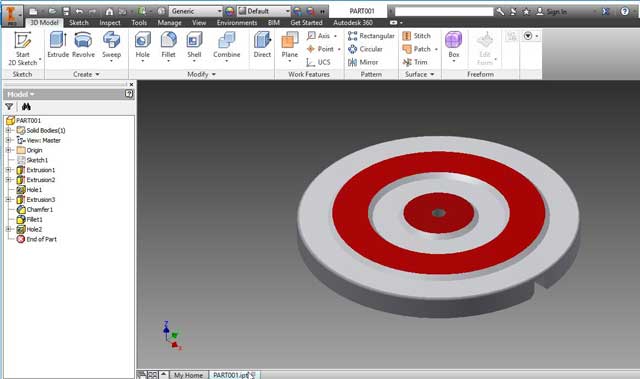
Task: Expand the Create panel dropdown
Action: click(86, 74)
